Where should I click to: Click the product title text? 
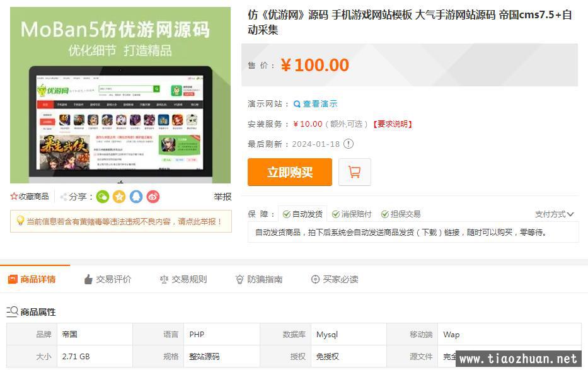click(x=410, y=22)
